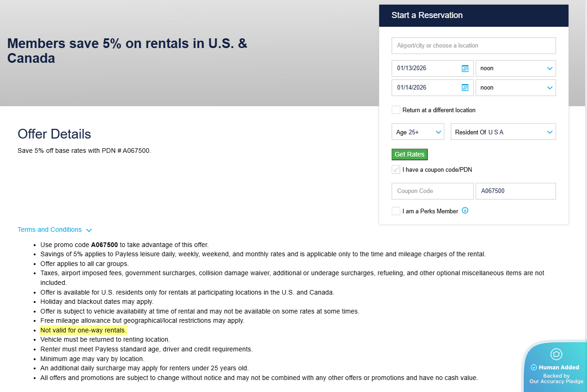This screenshot has width=587, height=392.
Task: Open the return date calendar icon
Action: coord(465,88)
